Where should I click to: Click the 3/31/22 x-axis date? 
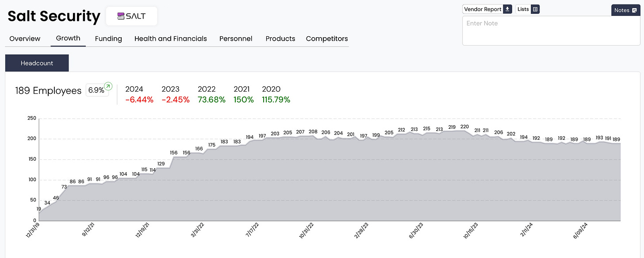[x=197, y=231]
